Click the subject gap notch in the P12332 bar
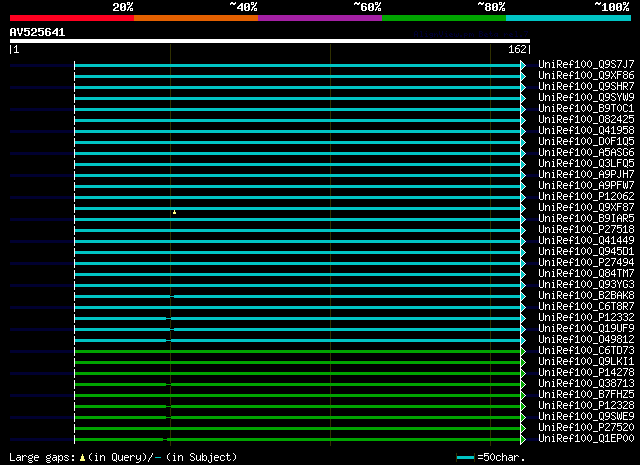The width and height of the screenshot is (640, 465). click(x=169, y=318)
